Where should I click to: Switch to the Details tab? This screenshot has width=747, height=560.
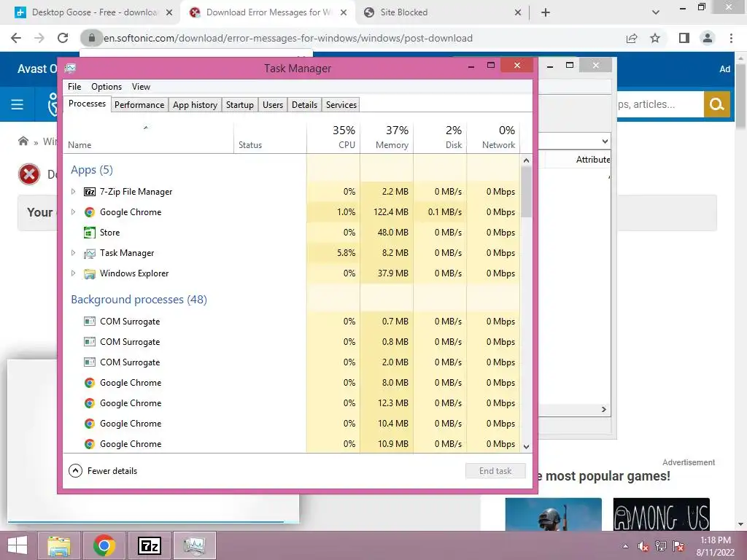point(304,105)
